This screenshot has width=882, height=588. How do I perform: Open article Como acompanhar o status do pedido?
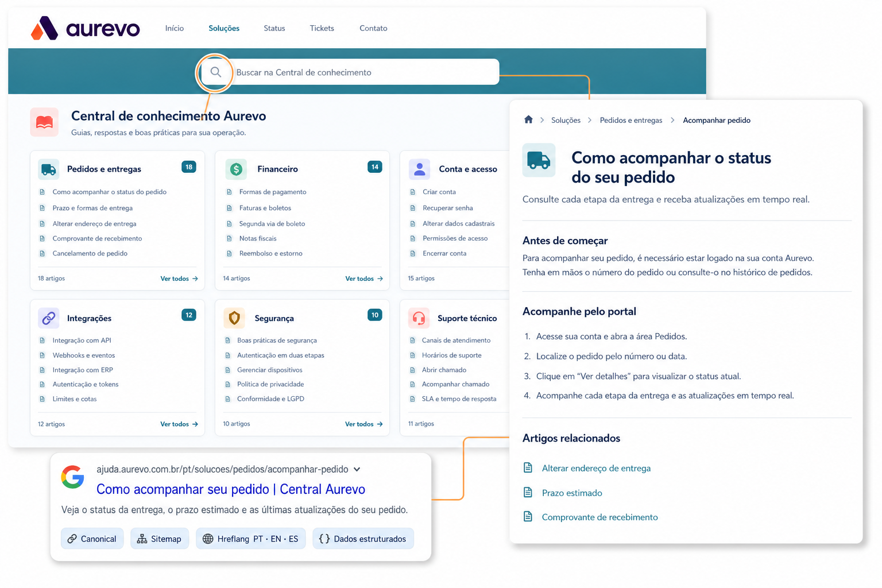pyautogui.click(x=110, y=192)
